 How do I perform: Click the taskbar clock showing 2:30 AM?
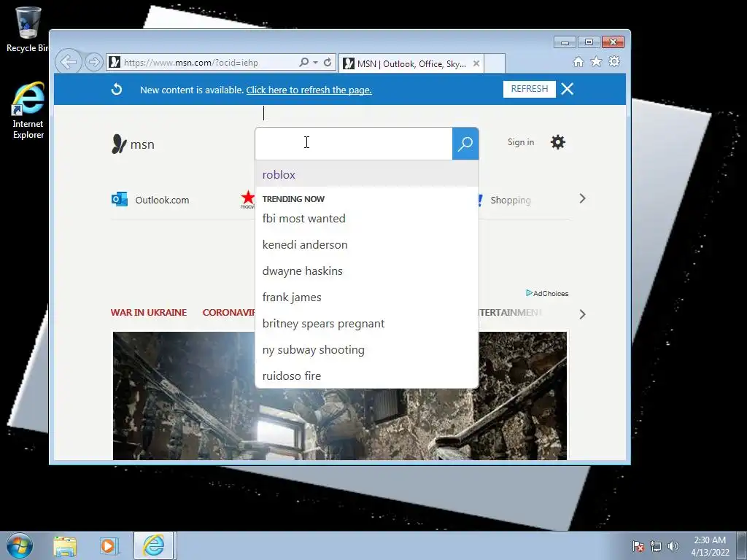click(710, 546)
